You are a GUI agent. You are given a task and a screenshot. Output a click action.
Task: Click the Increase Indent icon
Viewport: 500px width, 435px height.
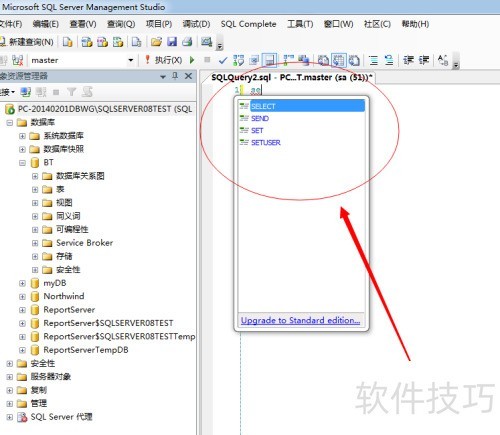pos(424,60)
